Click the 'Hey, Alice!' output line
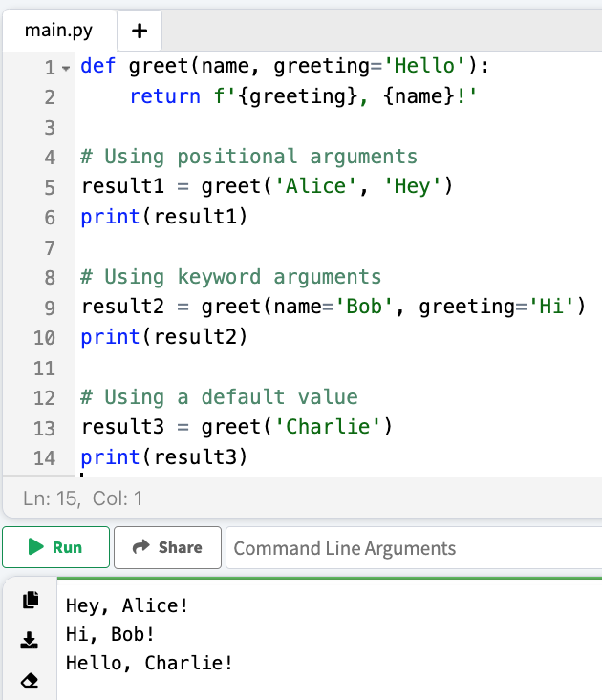 (127, 605)
